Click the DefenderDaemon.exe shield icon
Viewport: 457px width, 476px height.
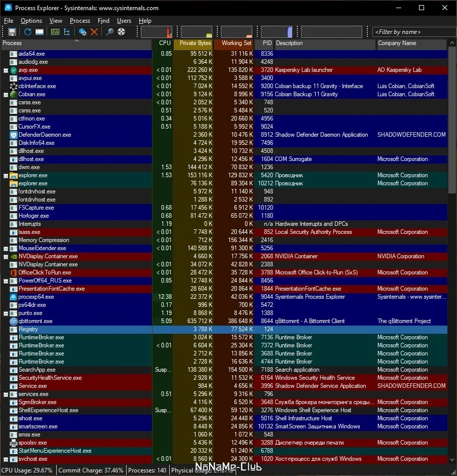pos(13,135)
